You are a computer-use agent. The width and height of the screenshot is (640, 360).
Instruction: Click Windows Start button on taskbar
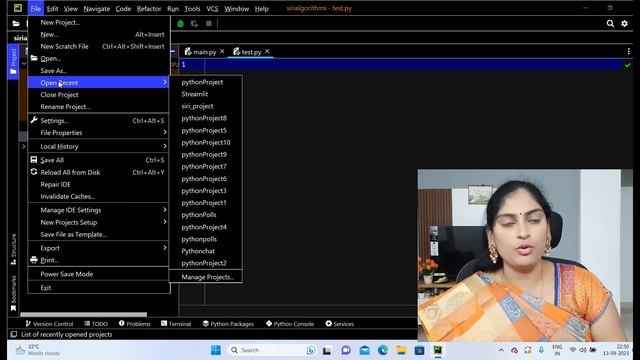click(216, 350)
